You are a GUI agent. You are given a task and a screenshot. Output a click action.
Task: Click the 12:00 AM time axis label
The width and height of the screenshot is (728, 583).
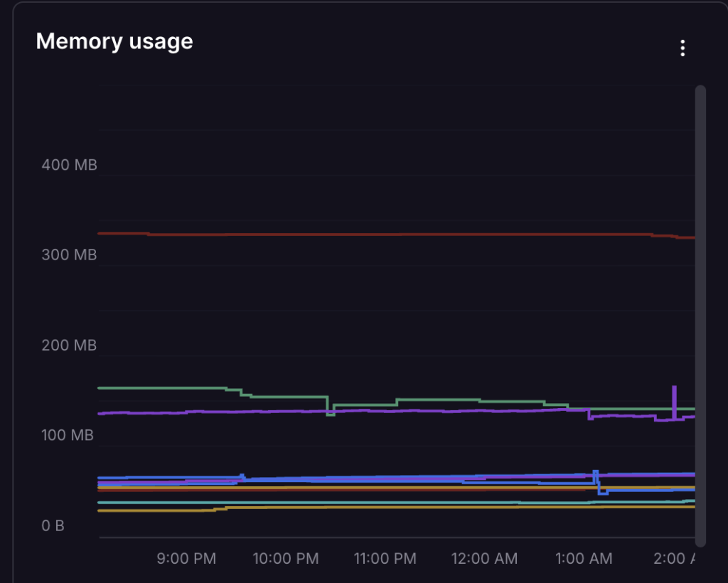coord(484,558)
